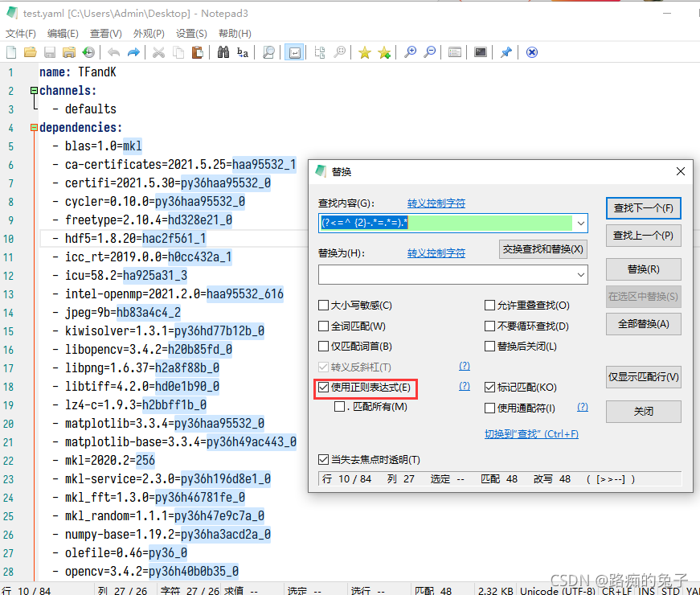Click the (?) help link beside 使用通配符
The image size is (700, 595).
pos(582,407)
